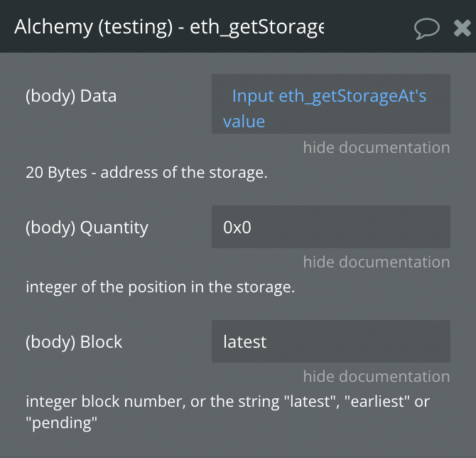476x458 pixels.
Task: Click the 0x0 text in Quantity
Action: pyautogui.click(x=237, y=228)
